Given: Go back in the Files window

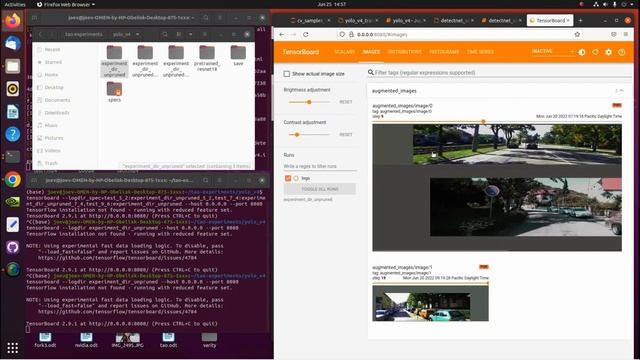Looking at the screenshot, I should [x=40, y=34].
